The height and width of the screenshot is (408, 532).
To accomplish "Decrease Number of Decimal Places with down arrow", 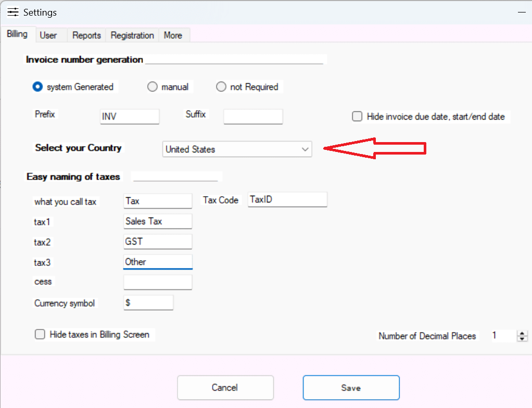I will click(x=522, y=339).
